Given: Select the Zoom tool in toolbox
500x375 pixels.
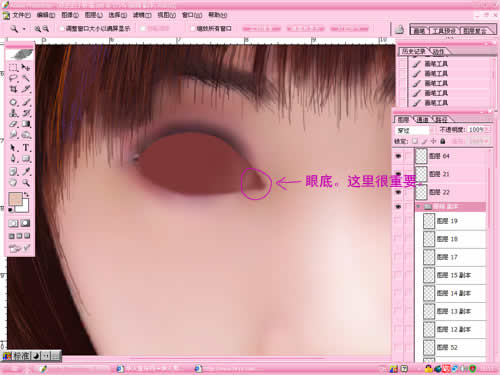Looking at the screenshot, I should tap(26, 182).
